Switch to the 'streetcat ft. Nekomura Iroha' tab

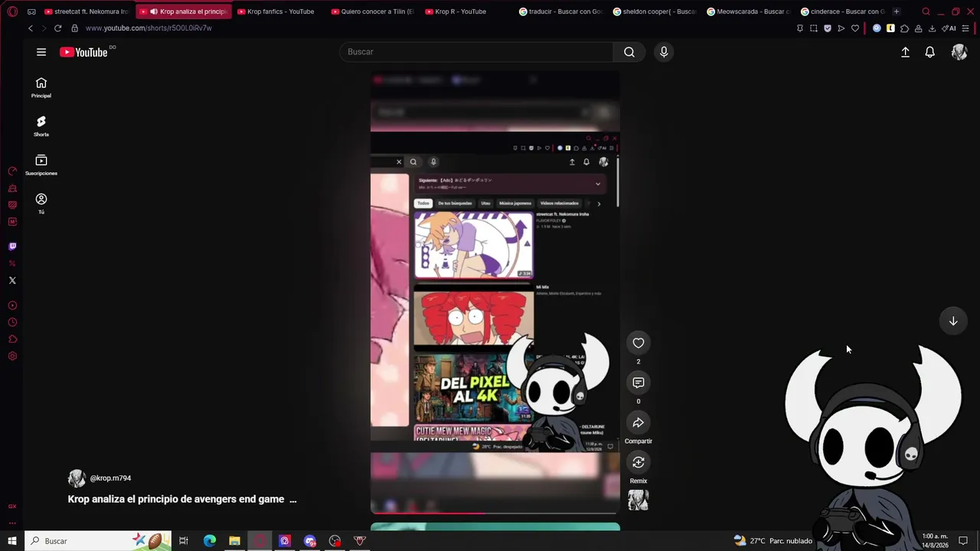(86, 11)
